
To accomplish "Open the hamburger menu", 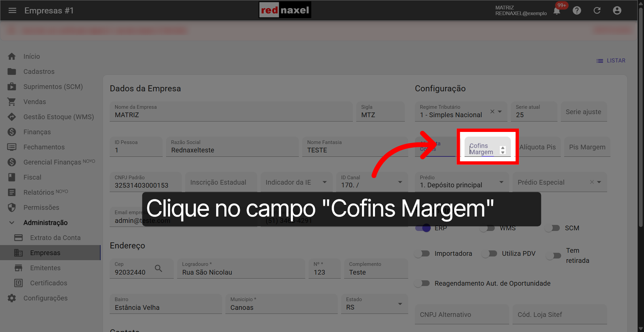I will tap(12, 10).
